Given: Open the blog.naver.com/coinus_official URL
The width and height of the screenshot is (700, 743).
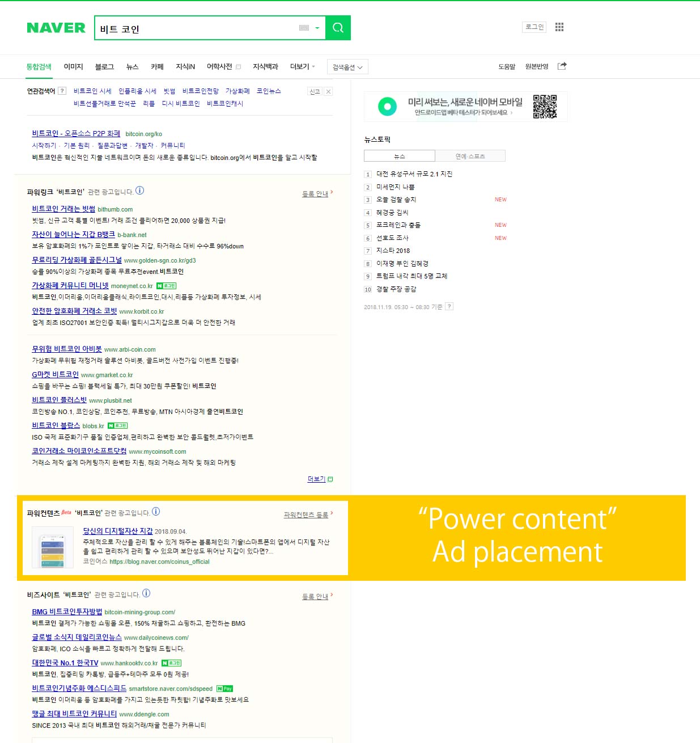Looking at the screenshot, I should click(x=159, y=562).
